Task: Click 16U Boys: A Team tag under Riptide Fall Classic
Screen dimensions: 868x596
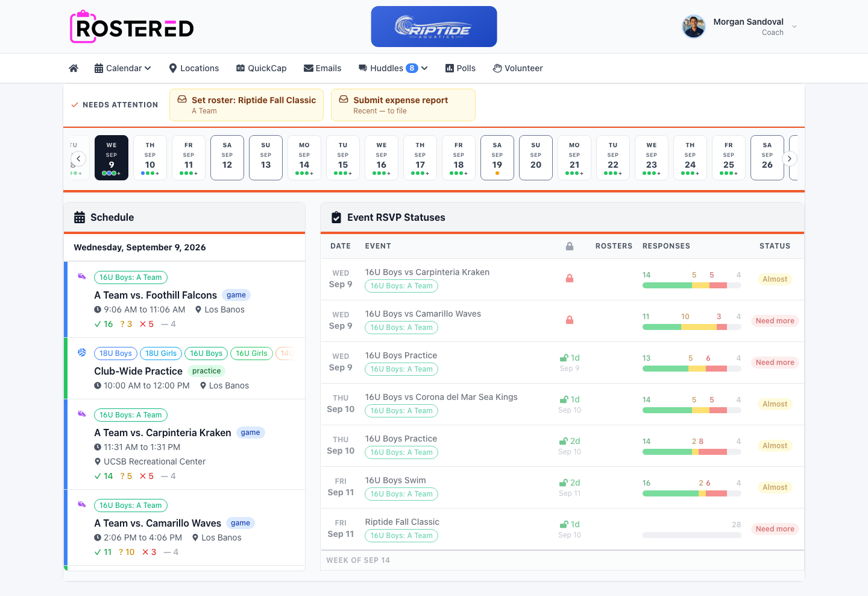Action: tap(401, 536)
